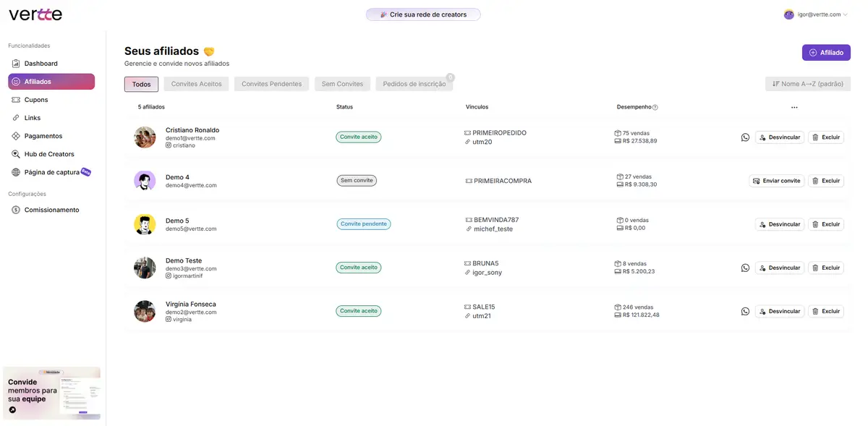Select the Pagamentos diamond icon
Screen dimensions: 868x426
tap(16, 135)
